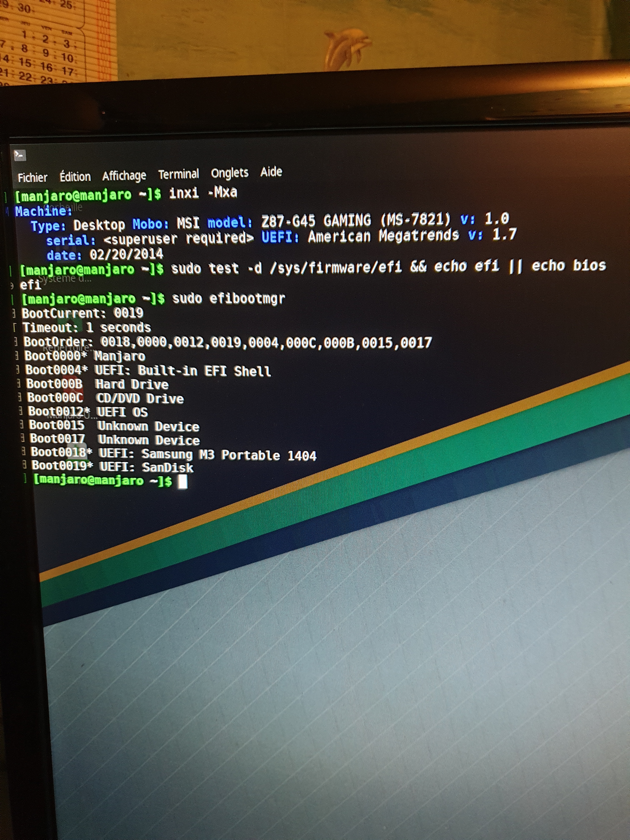Open the Affichage menu
This screenshot has width=630, height=840.
coord(124,175)
